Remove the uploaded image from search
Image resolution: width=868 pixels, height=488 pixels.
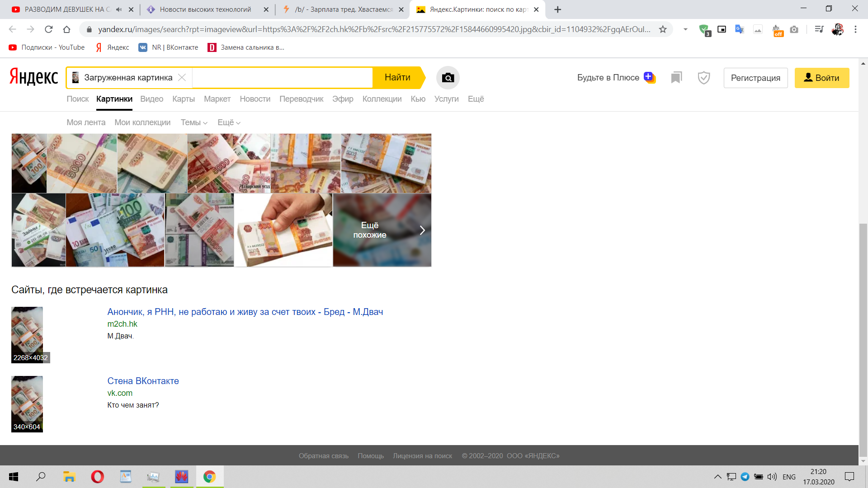[182, 78]
